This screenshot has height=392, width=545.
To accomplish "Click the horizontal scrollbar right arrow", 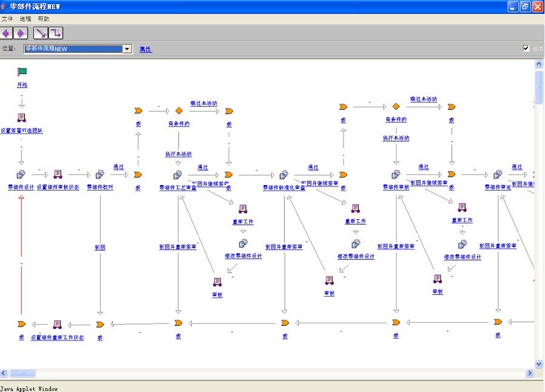I will point(530,373).
